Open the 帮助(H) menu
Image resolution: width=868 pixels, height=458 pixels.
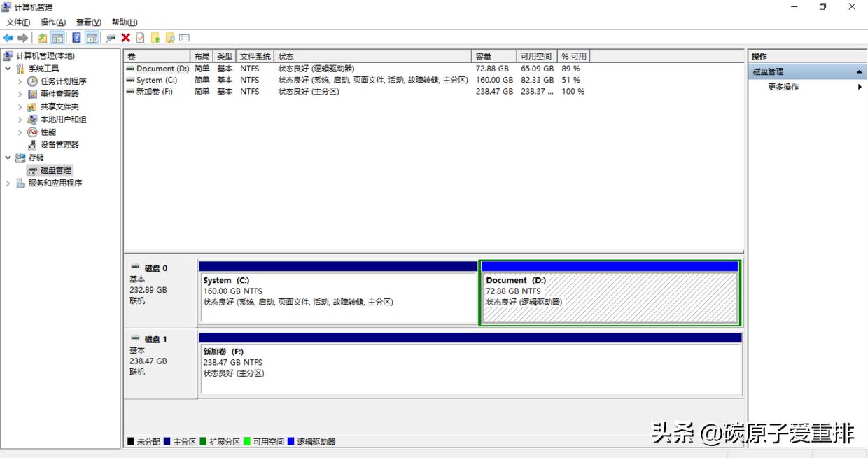[x=125, y=22]
